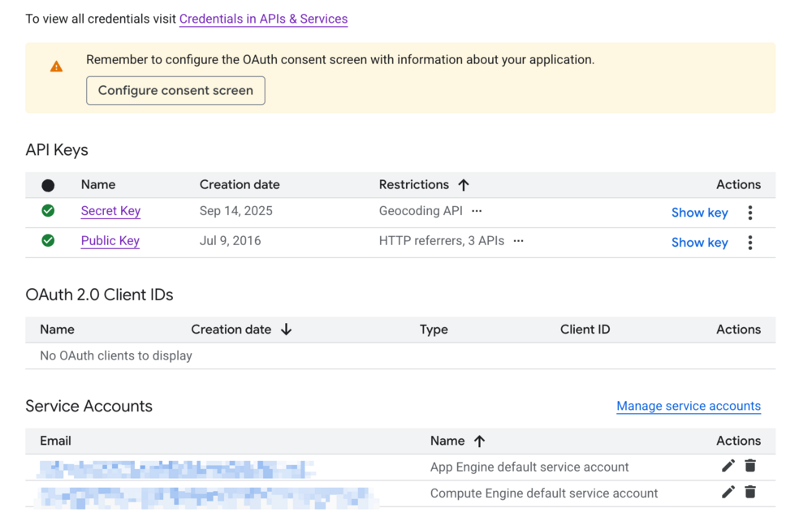
Task: Show key for Secret Key
Action: pyautogui.click(x=700, y=213)
